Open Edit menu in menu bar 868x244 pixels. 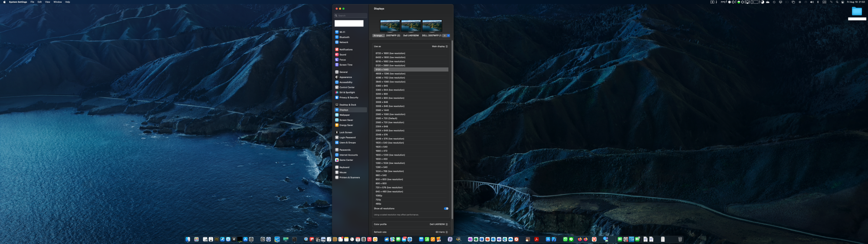39,2
